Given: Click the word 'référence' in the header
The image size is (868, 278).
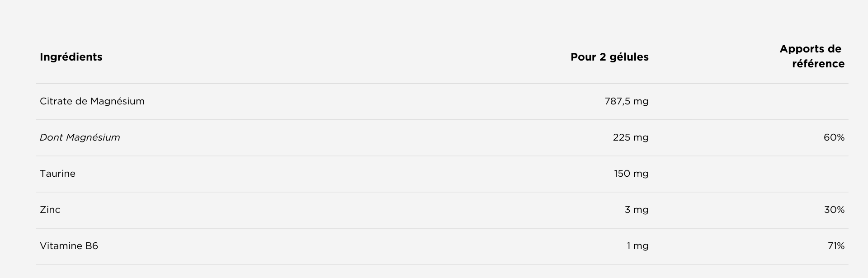Looking at the screenshot, I should [x=818, y=64].
